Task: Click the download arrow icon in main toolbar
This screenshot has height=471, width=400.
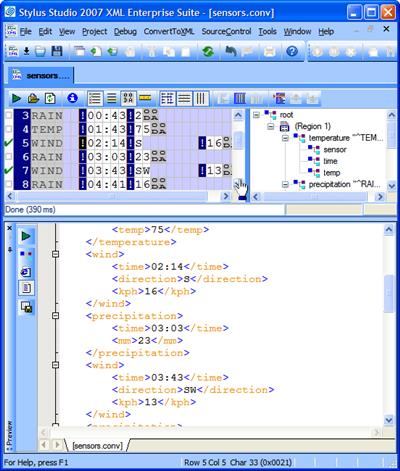Action: [27, 51]
